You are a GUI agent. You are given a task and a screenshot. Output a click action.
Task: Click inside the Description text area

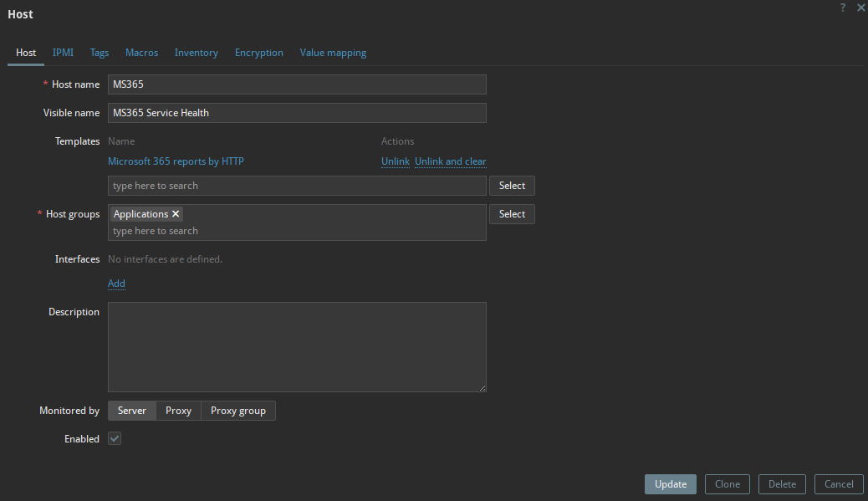point(297,347)
